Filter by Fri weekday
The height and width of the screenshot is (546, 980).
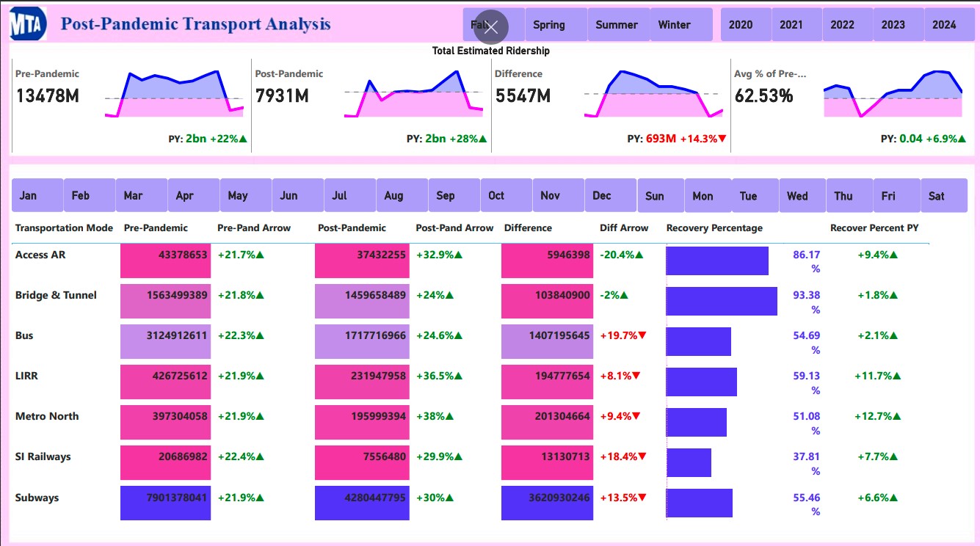(x=896, y=195)
